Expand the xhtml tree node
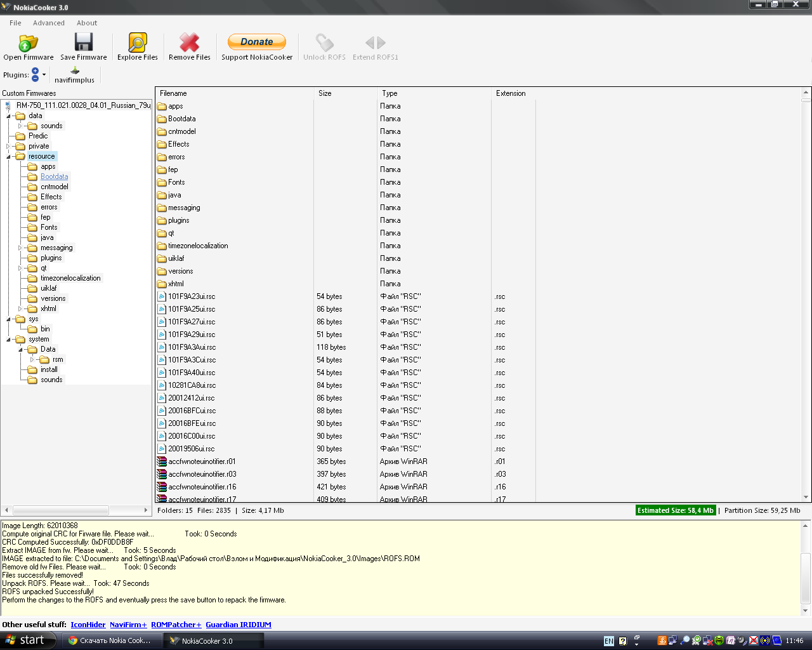This screenshot has height=650, width=812. coord(20,309)
